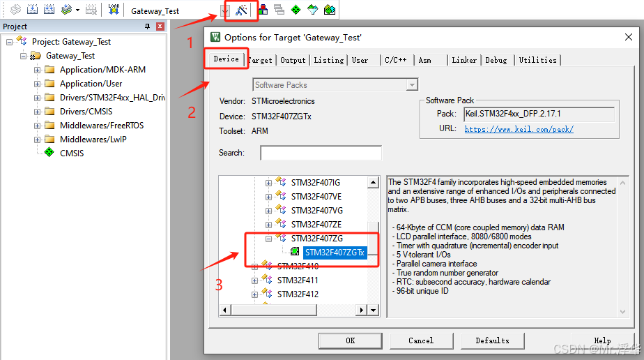Switch to the Device tab

pyautogui.click(x=226, y=59)
